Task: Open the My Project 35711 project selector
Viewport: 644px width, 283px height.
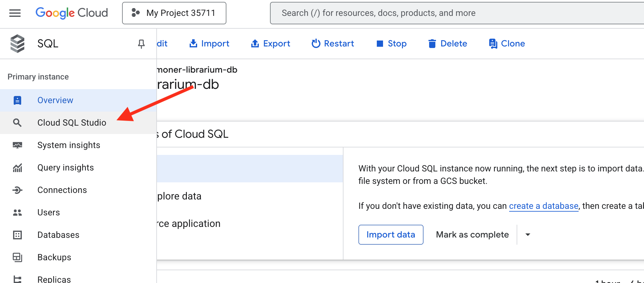Action: point(174,13)
